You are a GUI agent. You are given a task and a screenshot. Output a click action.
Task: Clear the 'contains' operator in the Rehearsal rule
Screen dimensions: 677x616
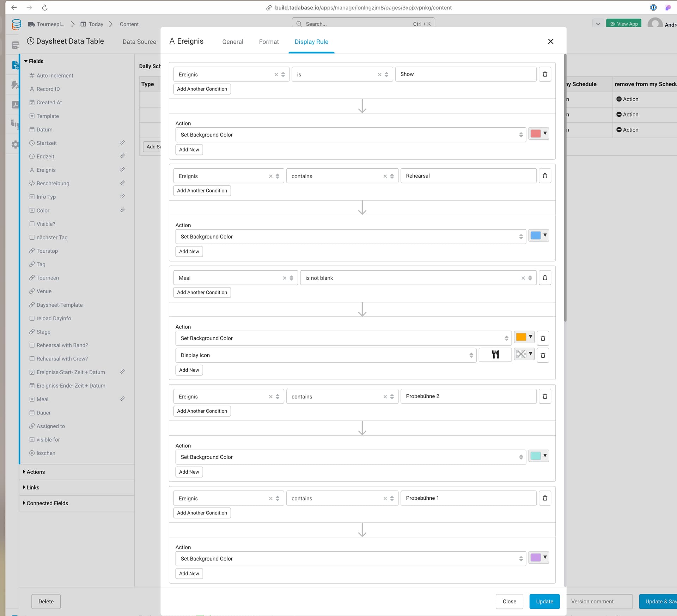[385, 176]
